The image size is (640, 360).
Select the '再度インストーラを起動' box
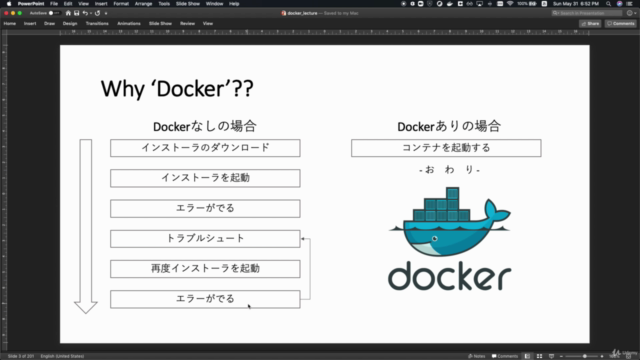point(205,269)
